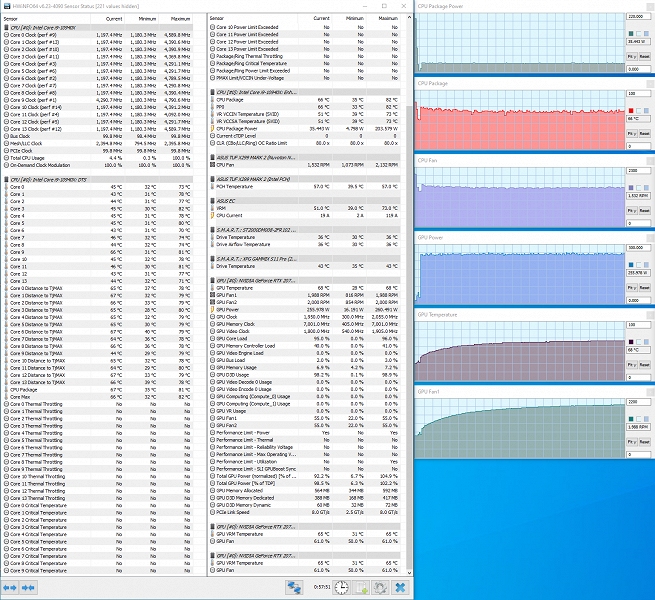The image size is (655, 600).
Task: Click the blue line swatch in GPU Power graph
Action: pos(631,265)
